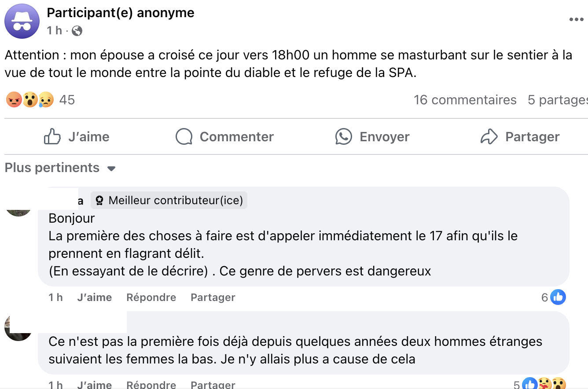Reply to the first comment with Répondre

151,297
